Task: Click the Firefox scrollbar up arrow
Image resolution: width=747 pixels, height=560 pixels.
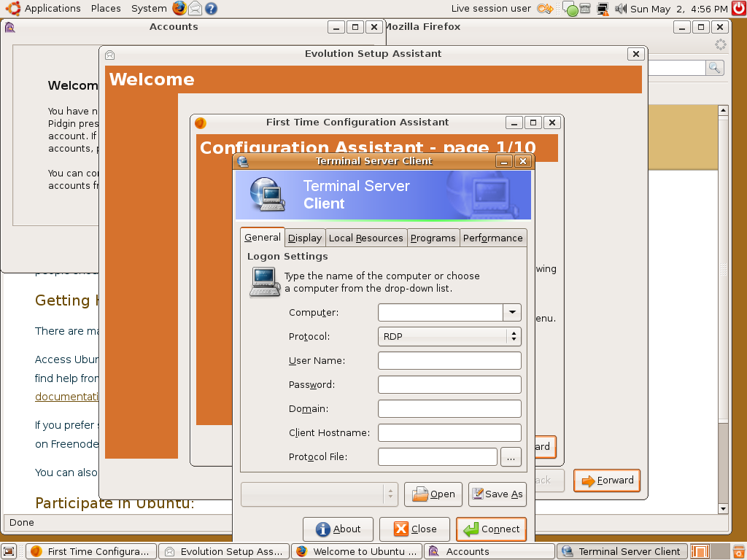Action: click(x=723, y=111)
